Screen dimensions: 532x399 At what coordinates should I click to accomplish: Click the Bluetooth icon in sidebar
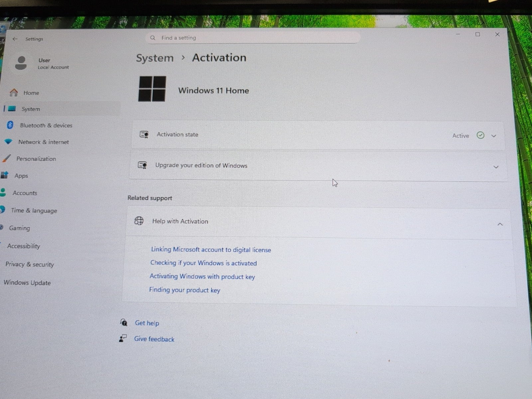pos(10,125)
